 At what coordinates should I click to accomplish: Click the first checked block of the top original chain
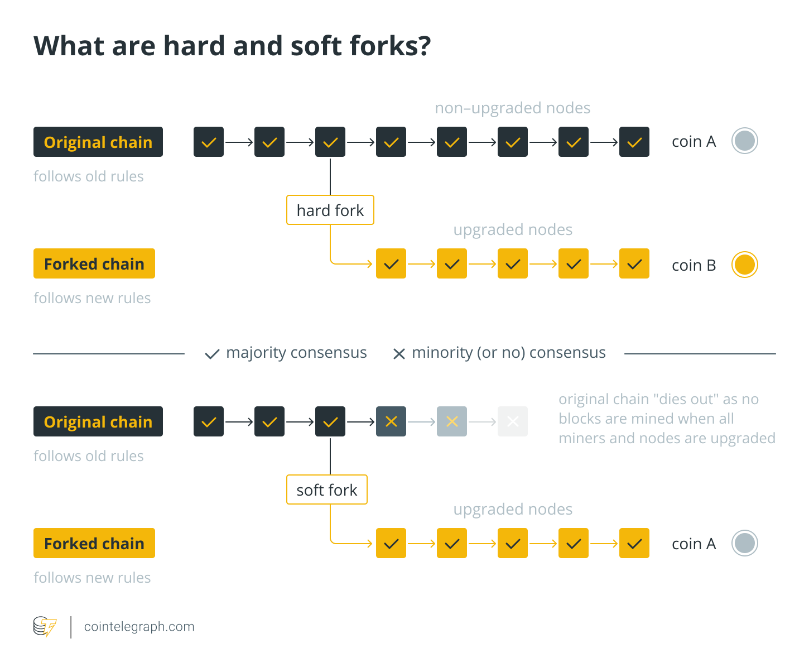(x=209, y=142)
